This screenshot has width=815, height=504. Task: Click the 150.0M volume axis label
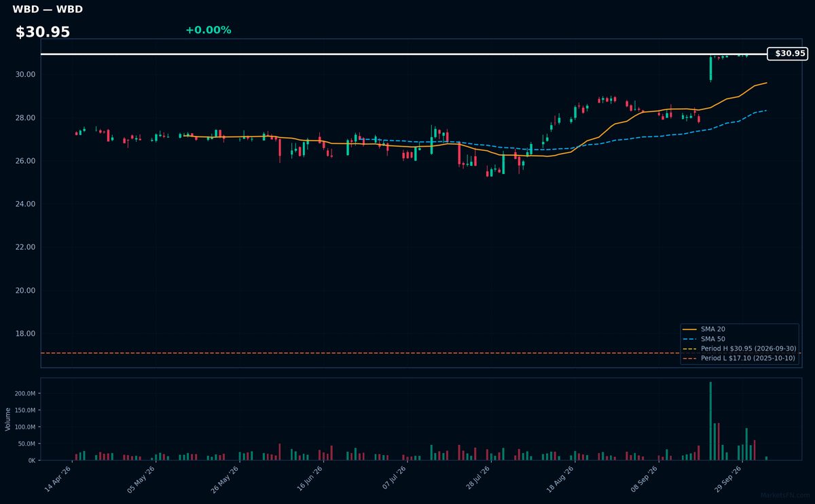pyautogui.click(x=24, y=410)
